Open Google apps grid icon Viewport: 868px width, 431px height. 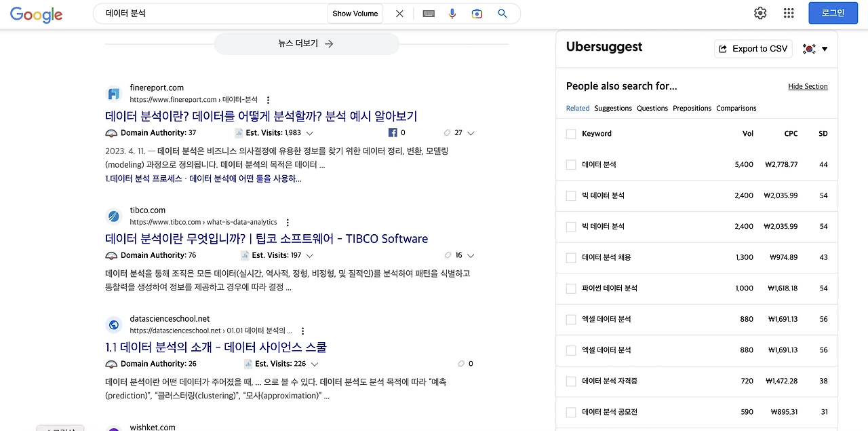[x=788, y=13]
